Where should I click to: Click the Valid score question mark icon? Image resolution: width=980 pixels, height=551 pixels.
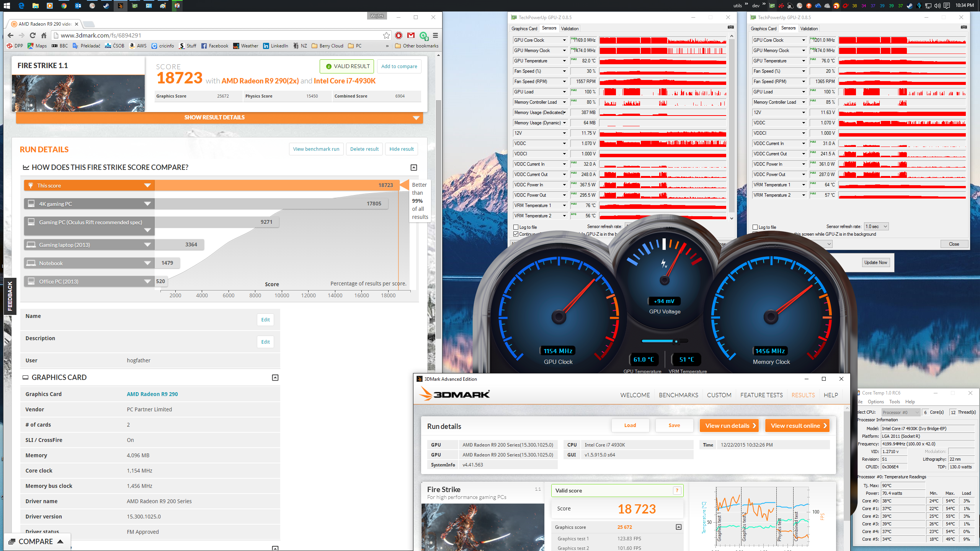click(677, 491)
